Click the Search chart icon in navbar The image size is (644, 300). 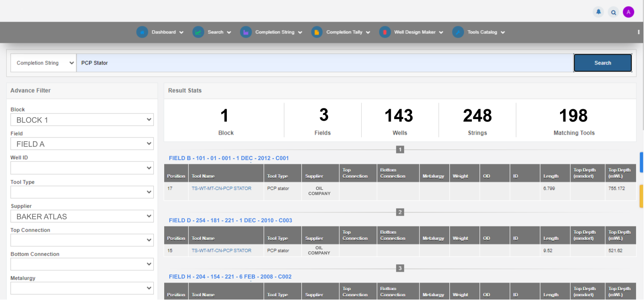tap(198, 32)
